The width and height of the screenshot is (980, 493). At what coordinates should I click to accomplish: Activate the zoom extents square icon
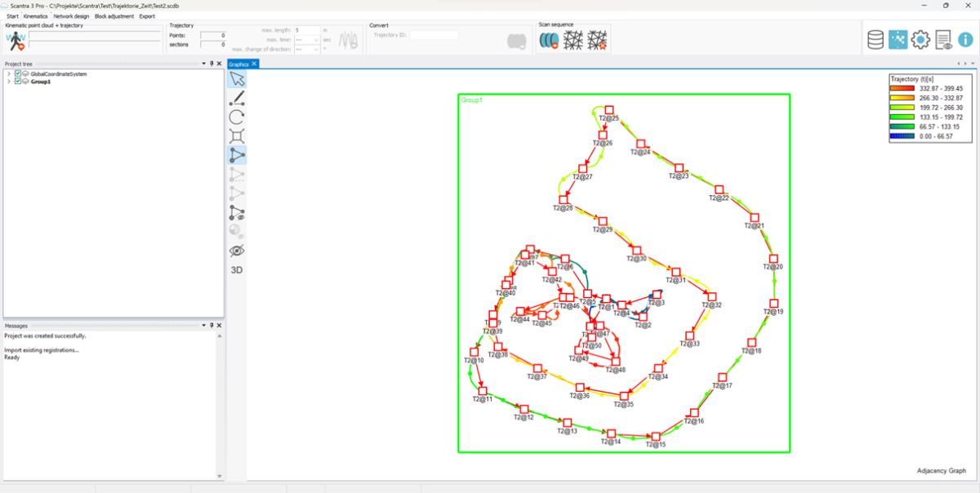pyautogui.click(x=237, y=136)
